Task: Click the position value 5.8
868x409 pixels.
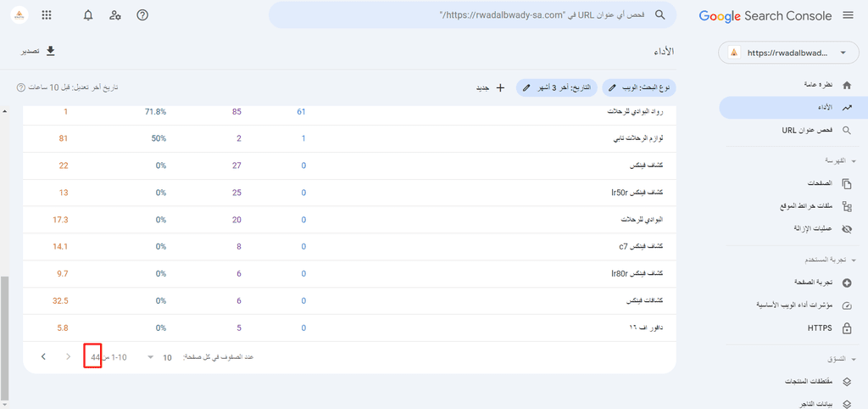Action: 63,328
